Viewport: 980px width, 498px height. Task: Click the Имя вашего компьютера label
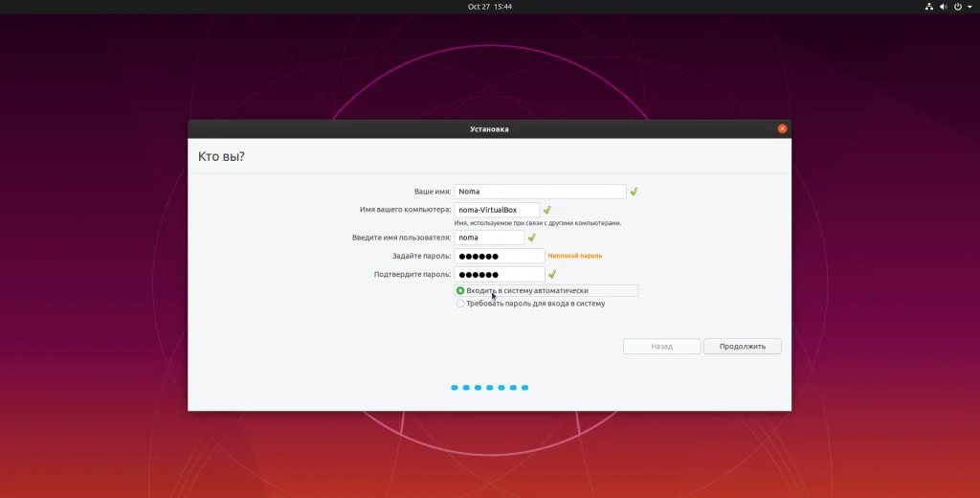click(x=405, y=210)
